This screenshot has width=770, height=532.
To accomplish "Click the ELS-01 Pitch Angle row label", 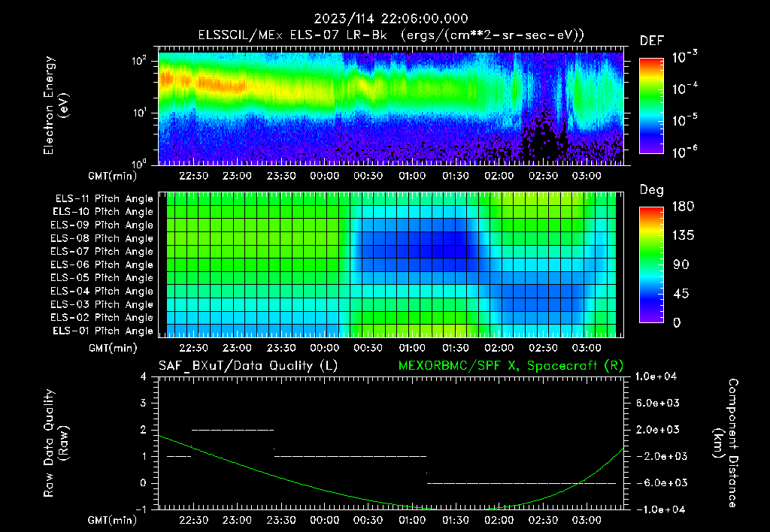I will 103,331.
